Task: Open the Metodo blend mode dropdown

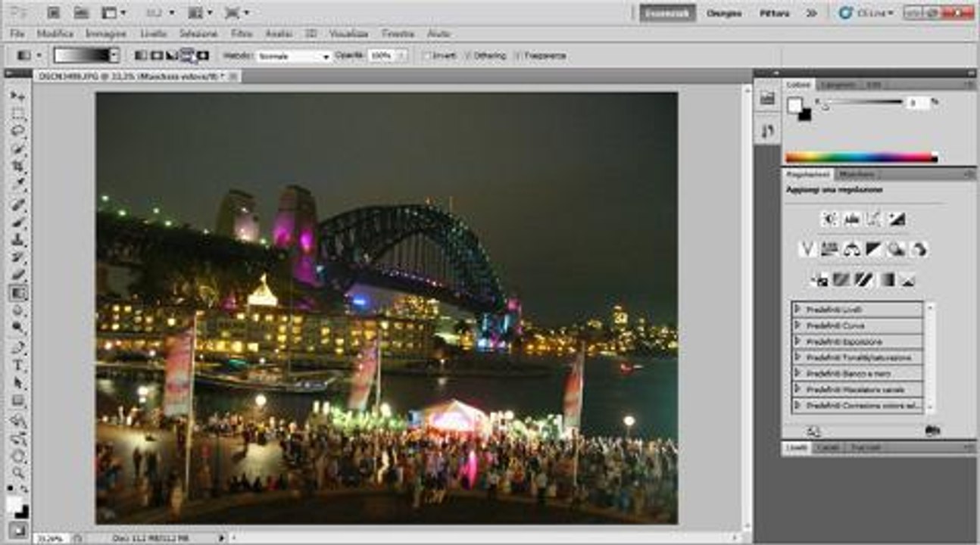Action: tap(294, 56)
